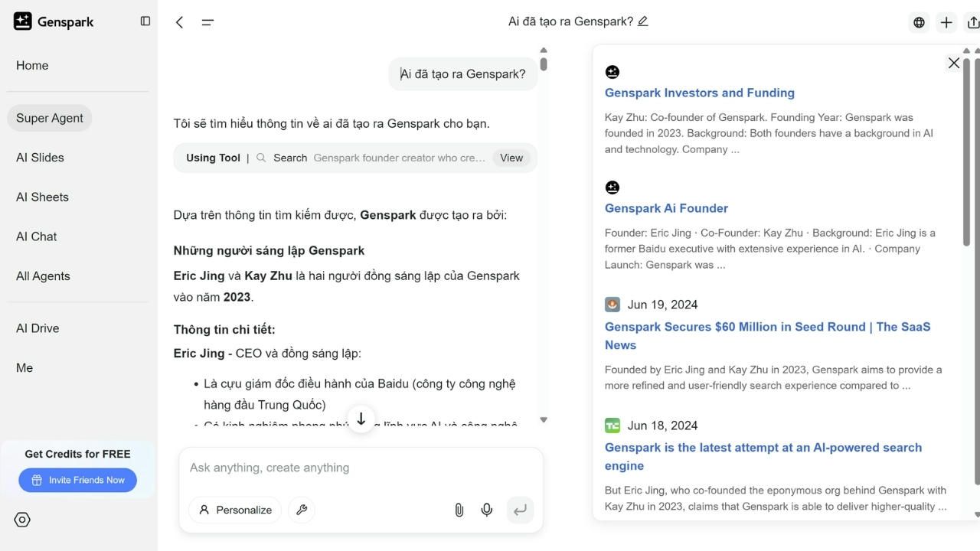Click the TechCrunch source favicon
Viewport: 980px width, 551px height.
[x=612, y=425]
